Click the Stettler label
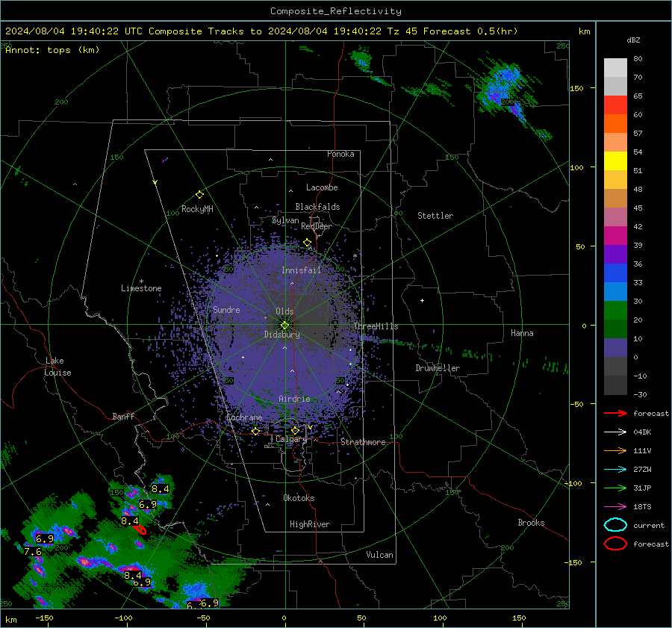The image size is (672, 628). pos(435,216)
